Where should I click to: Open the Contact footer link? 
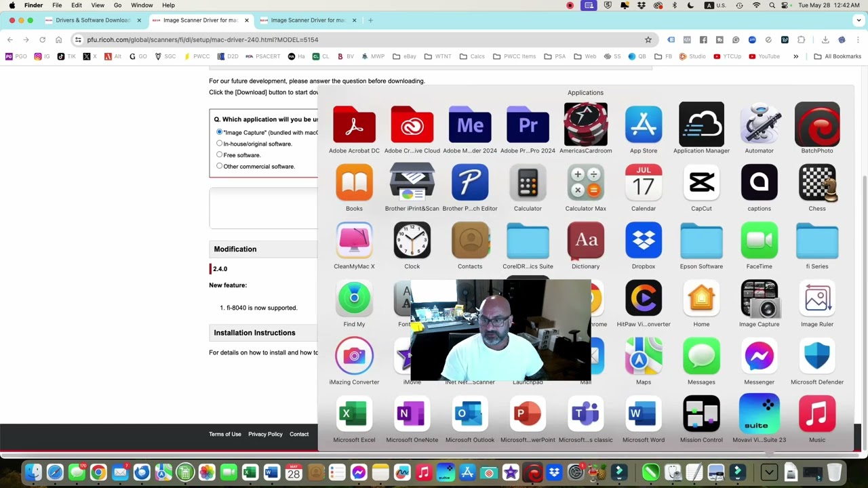tap(299, 434)
